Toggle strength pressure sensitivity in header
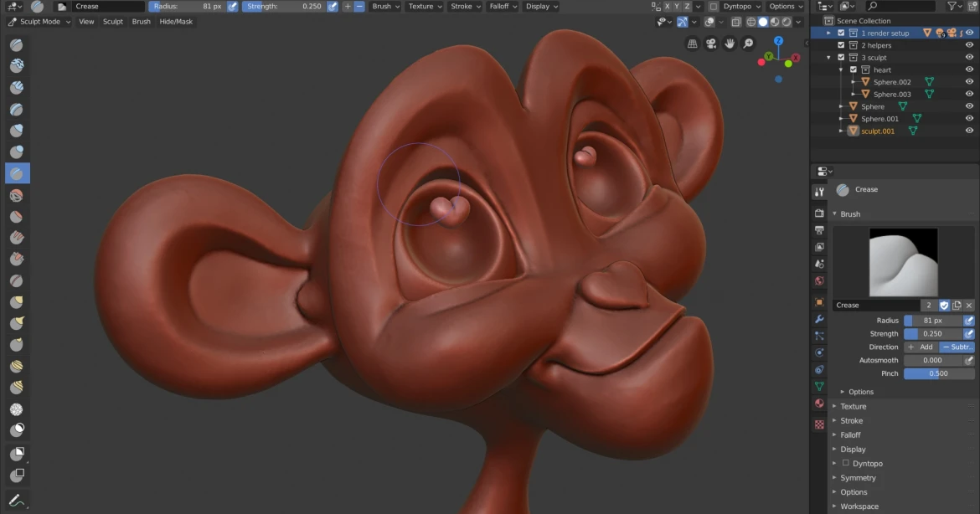Image resolution: width=980 pixels, height=514 pixels. [333, 6]
